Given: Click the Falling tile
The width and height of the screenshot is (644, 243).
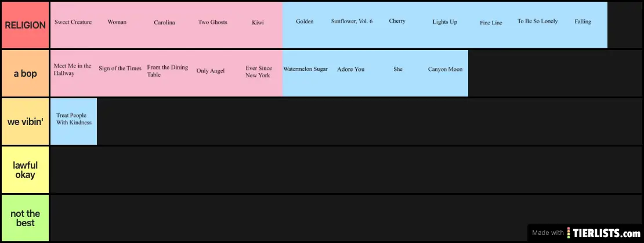Looking at the screenshot, I should [x=584, y=24].
